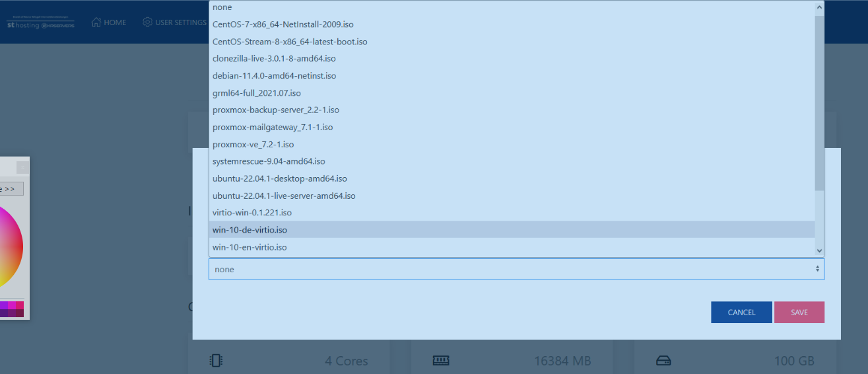Click the '>>' button in color picker window
This screenshot has width=868, height=374.
coord(11,189)
